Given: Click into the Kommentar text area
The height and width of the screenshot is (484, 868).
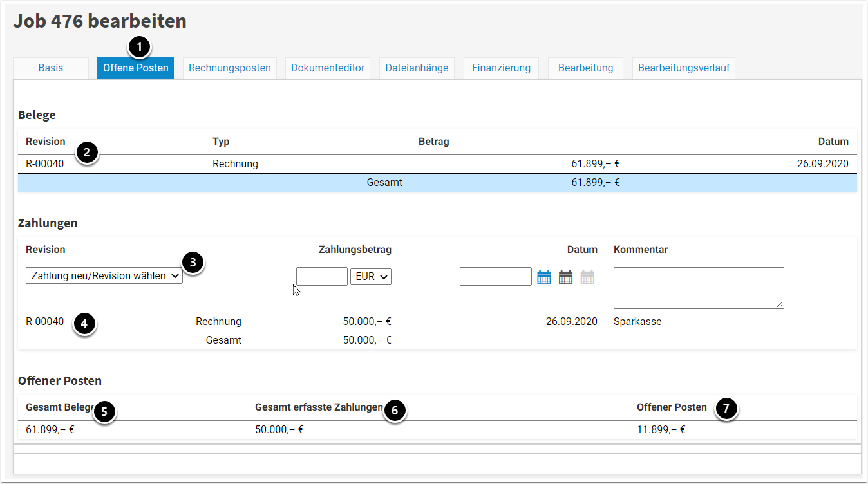Looking at the screenshot, I should pyautogui.click(x=699, y=288).
